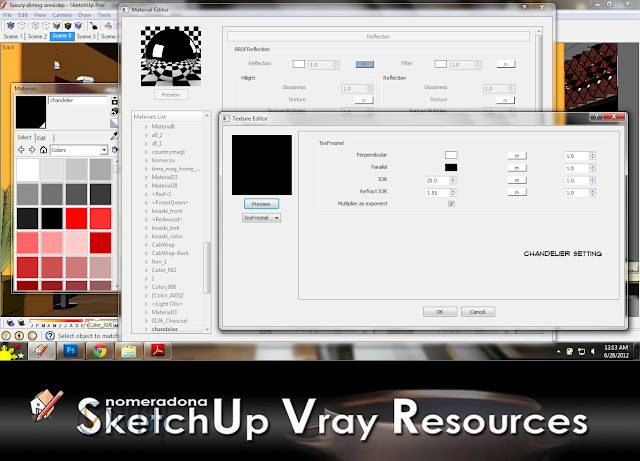Click the Details arrow icon beside Colors dropdown

point(115,150)
